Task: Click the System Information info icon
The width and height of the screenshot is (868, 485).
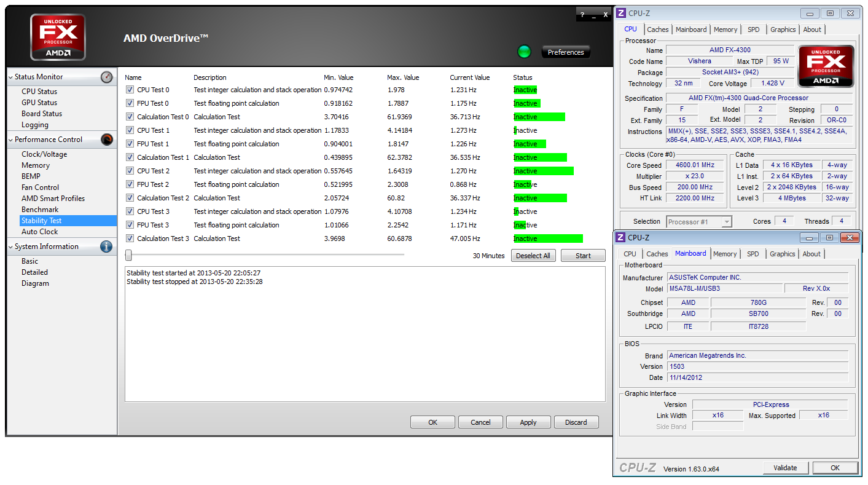Action: pos(106,246)
